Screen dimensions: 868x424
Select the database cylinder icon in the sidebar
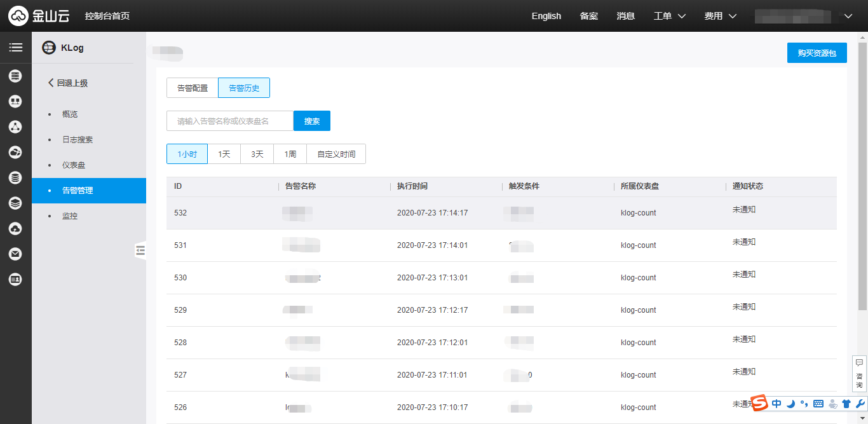pyautogui.click(x=15, y=178)
